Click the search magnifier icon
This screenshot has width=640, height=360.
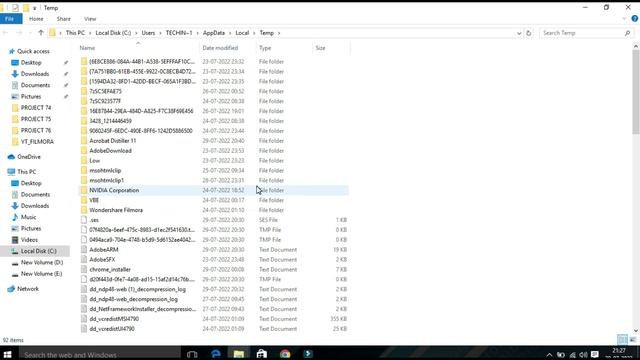click(x=627, y=33)
